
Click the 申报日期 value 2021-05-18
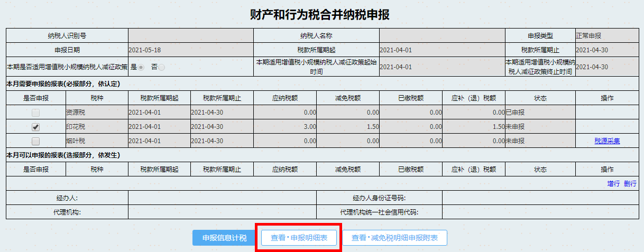[x=145, y=50]
